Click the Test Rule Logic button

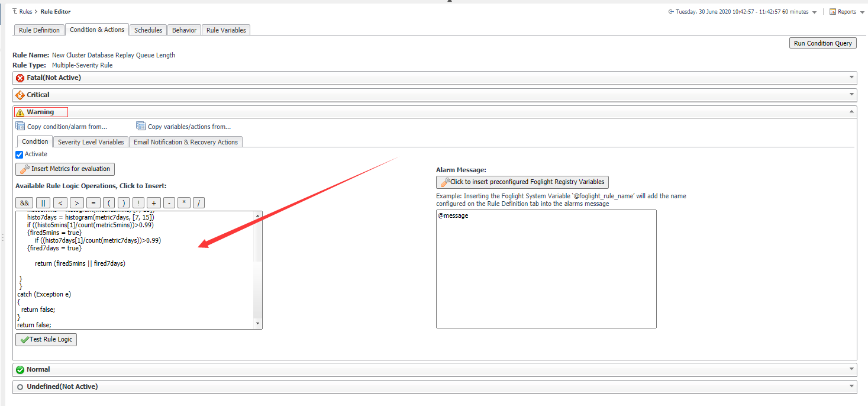[x=46, y=339]
